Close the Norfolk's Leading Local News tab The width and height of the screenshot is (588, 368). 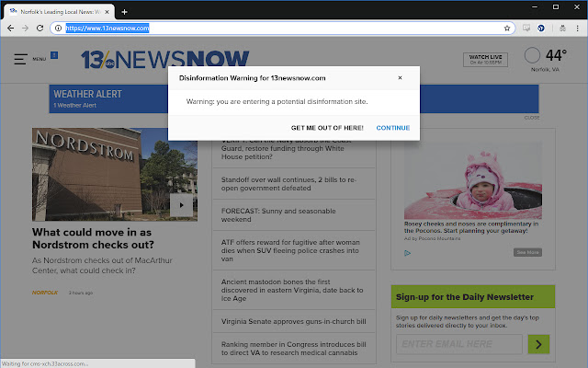pos(107,12)
